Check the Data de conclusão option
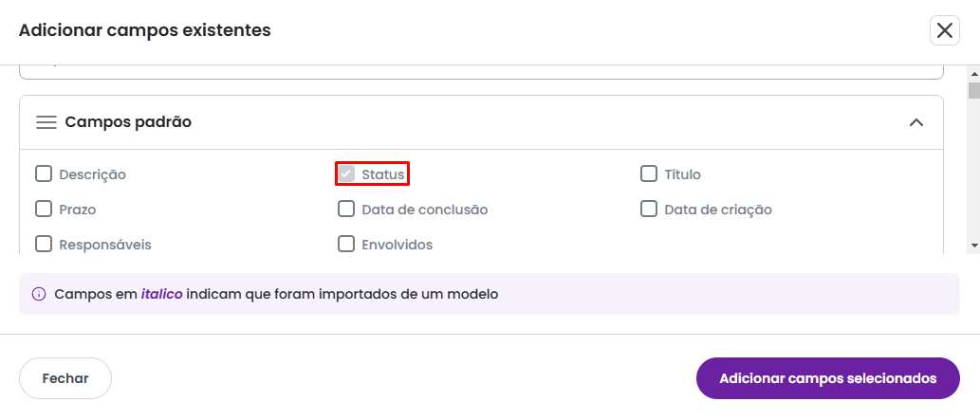Image resolution: width=980 pixels, height=420 pixels. point(346,209)
